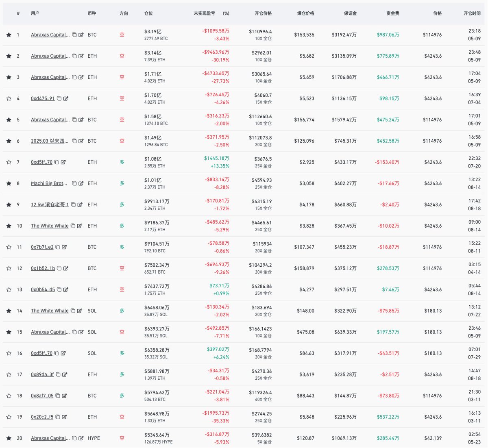Unstar the Machi Big Brot... row
The height and width of the screenshot is (448, 488).
coord(9,183)
